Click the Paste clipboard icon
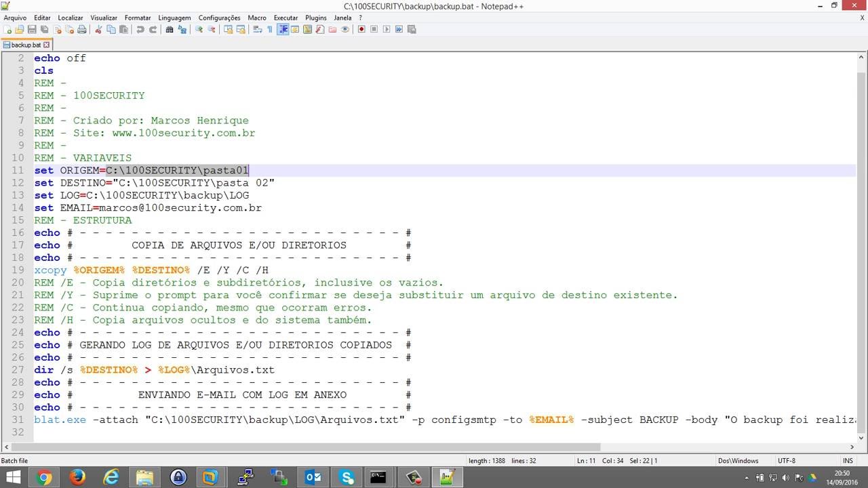The height and width of the screenshot is (488, 868). coord(123,30)
